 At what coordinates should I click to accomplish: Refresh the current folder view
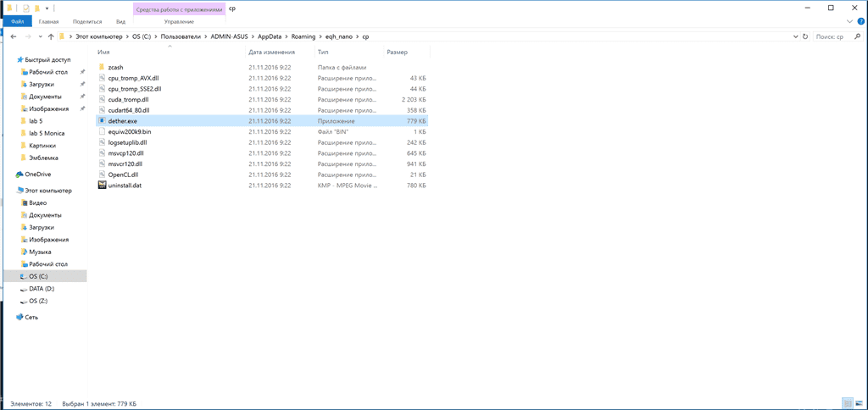pyautogui.click(x=805, y=37)
